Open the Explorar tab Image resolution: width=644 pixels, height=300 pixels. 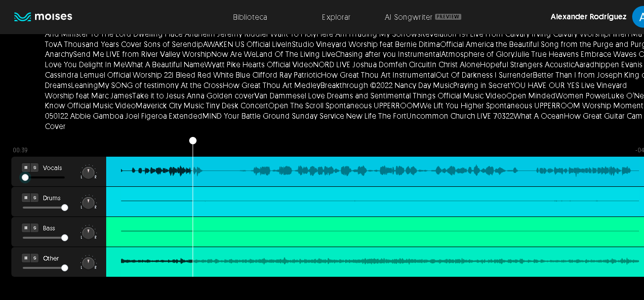tap(336, 17)
